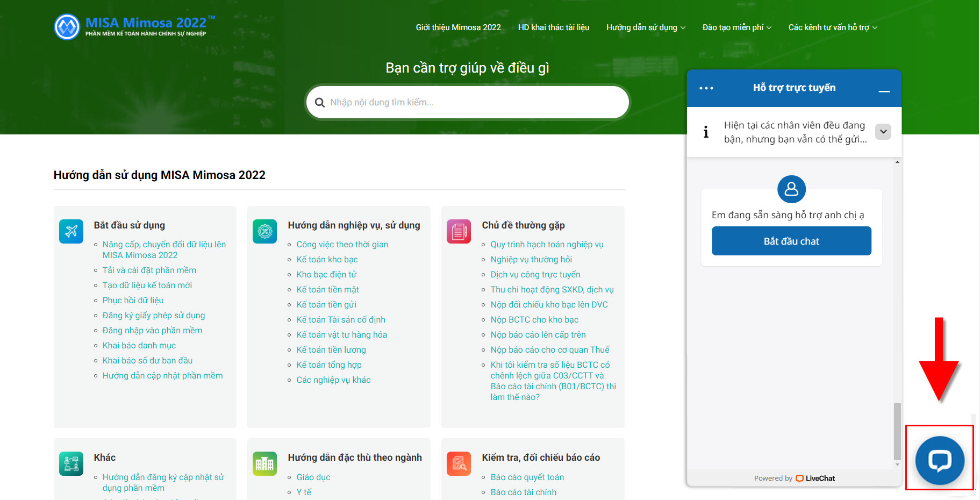Open Nộp đối chiếu kho bạc lên DVC link
This screenshot has width=980, height=500.
pos(549,304)
